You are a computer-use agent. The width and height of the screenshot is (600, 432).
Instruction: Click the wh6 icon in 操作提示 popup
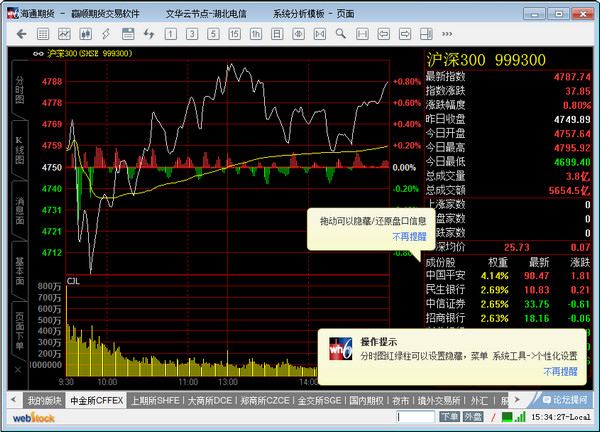[341, 349]
